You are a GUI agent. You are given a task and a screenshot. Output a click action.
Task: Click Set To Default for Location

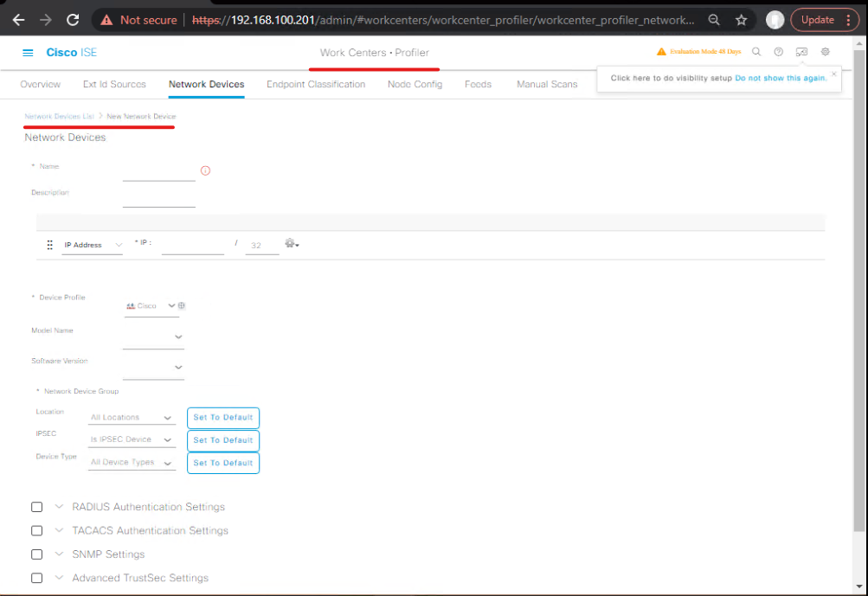(x=223, y=418)
